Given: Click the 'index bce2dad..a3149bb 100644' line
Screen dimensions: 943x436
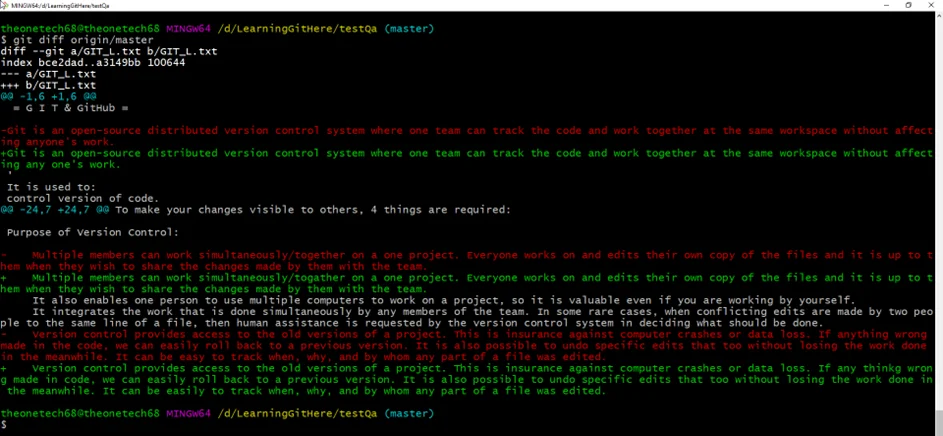Looking at the screenshot, I should (93, 63).
